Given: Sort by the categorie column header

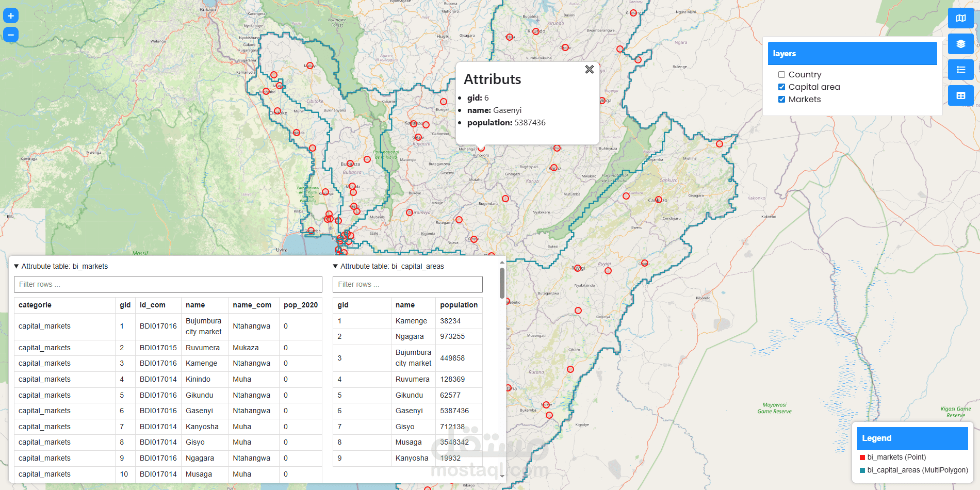Looking at the screenshot, I should click(64, 305).
